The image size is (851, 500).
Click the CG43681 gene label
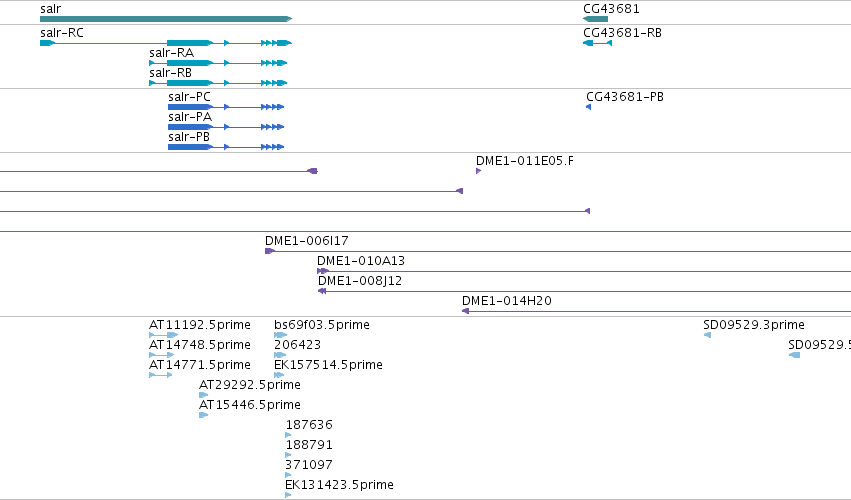click(611, 9)
